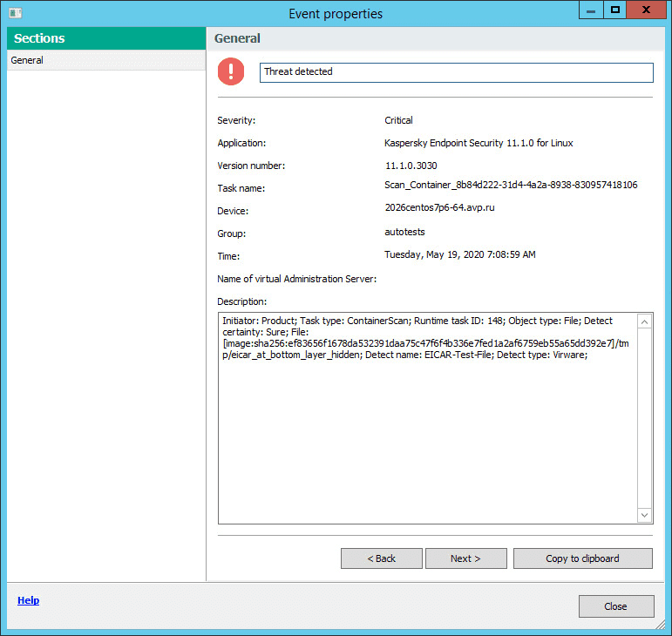672x636 pixels.
Task: Click the Description scrollbar down arrow
Action: click(x=644, y=515)
